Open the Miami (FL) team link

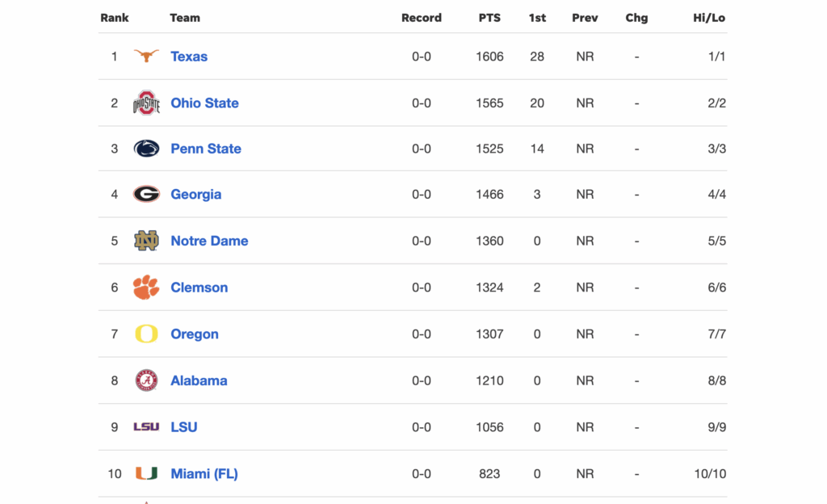[204, 474]
